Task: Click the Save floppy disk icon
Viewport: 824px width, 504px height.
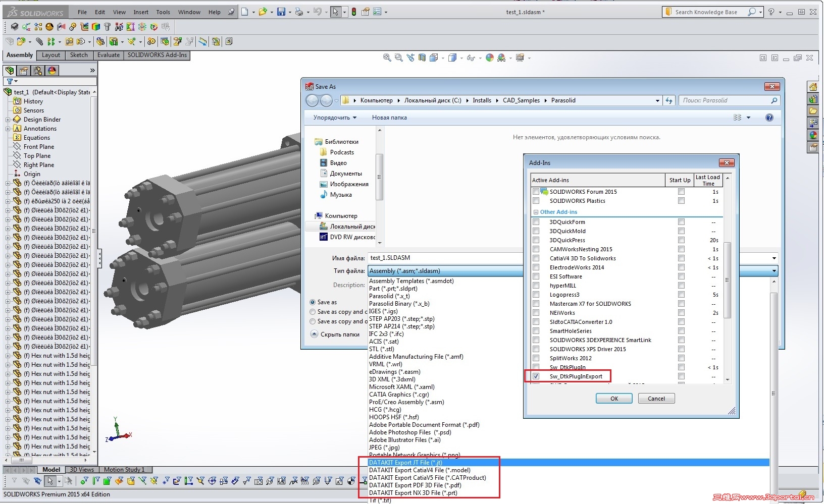Action: 281,12
